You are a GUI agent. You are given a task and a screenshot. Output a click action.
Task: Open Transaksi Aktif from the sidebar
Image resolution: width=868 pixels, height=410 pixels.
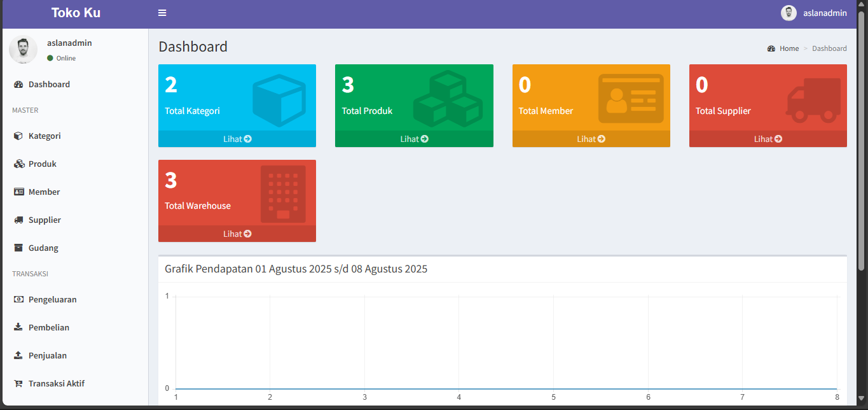point(56,384)
